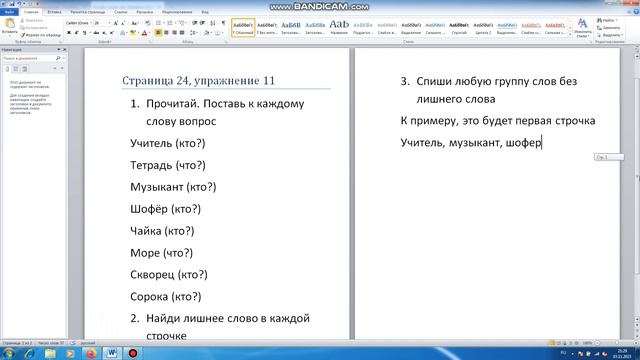Switch to the Разметка страницы tab
This screenshot has height=360, width=640.
88,12
